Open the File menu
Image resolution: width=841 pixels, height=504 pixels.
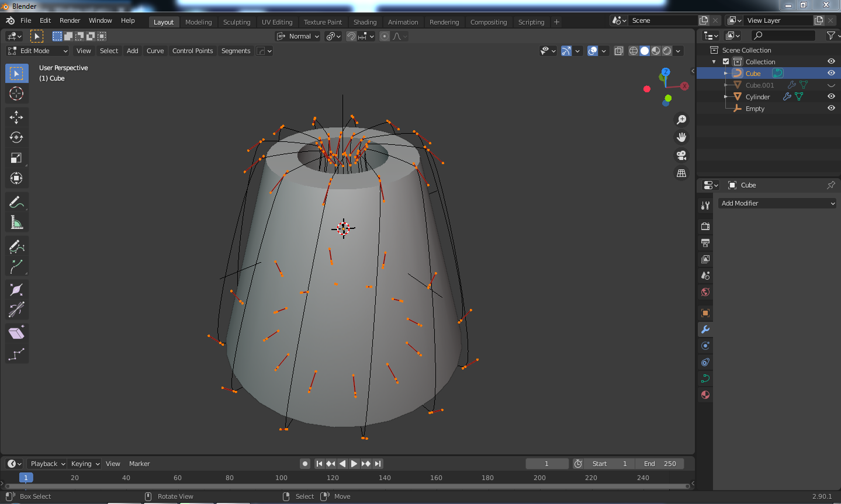click(26, 20)
